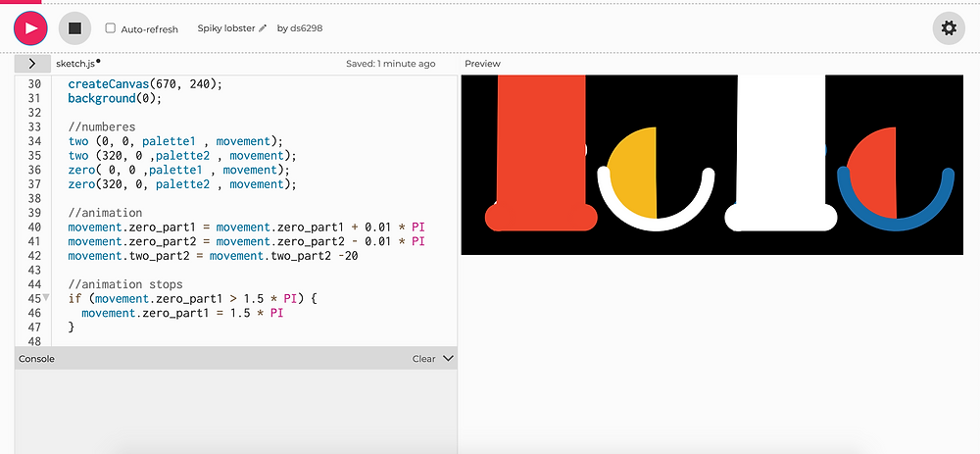
Task: Place the cursor on the background(0) line
Action: [x=115, y=98]
